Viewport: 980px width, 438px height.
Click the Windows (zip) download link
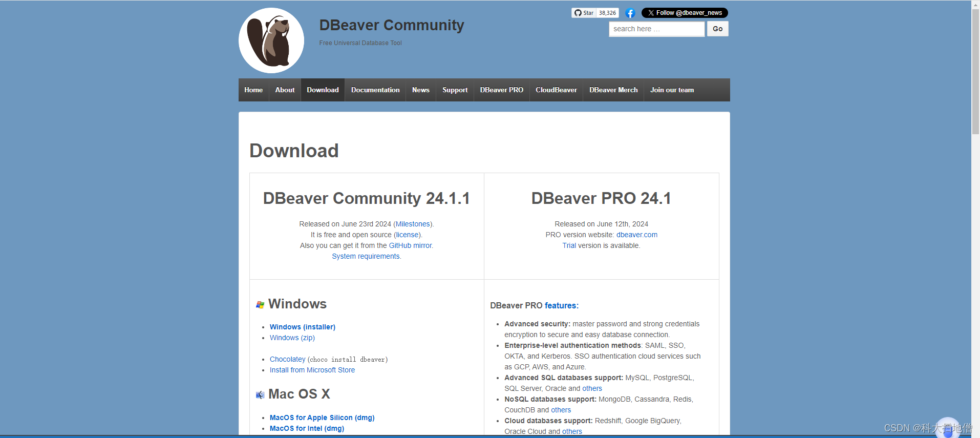point(292,338)
